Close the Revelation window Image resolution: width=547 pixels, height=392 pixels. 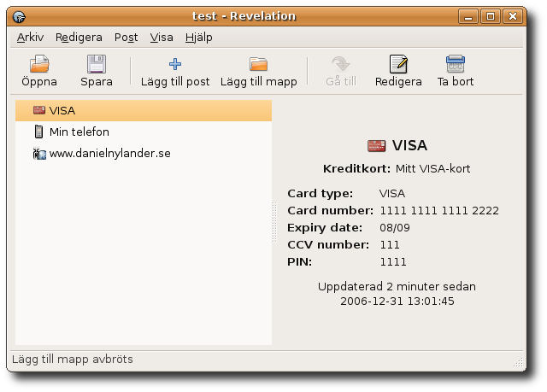[513, 16]
